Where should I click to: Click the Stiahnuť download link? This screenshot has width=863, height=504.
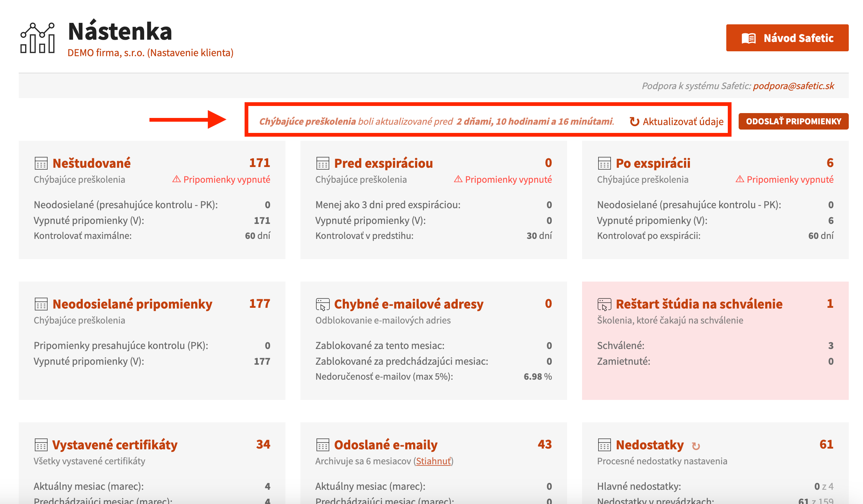433,461
